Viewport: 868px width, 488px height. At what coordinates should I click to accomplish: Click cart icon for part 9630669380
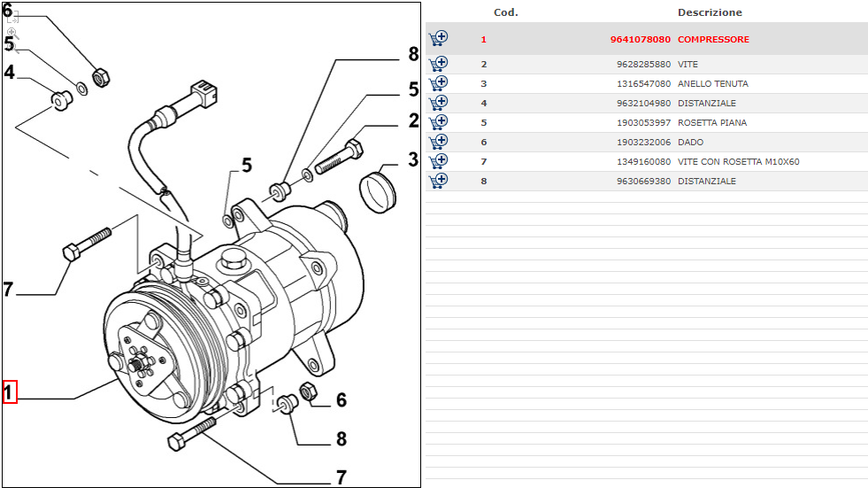[438, 181]
